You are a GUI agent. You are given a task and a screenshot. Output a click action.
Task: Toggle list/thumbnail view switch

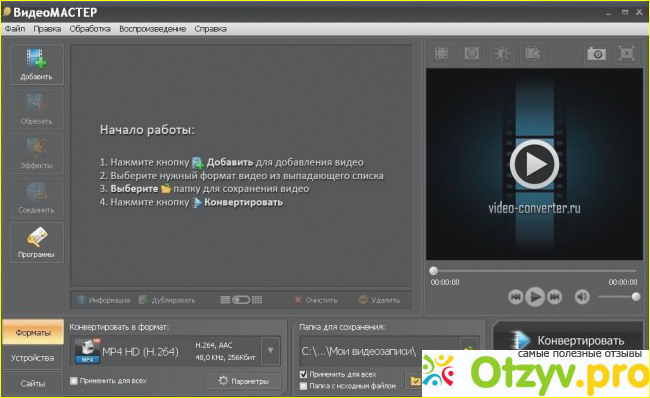pos(241,300)
